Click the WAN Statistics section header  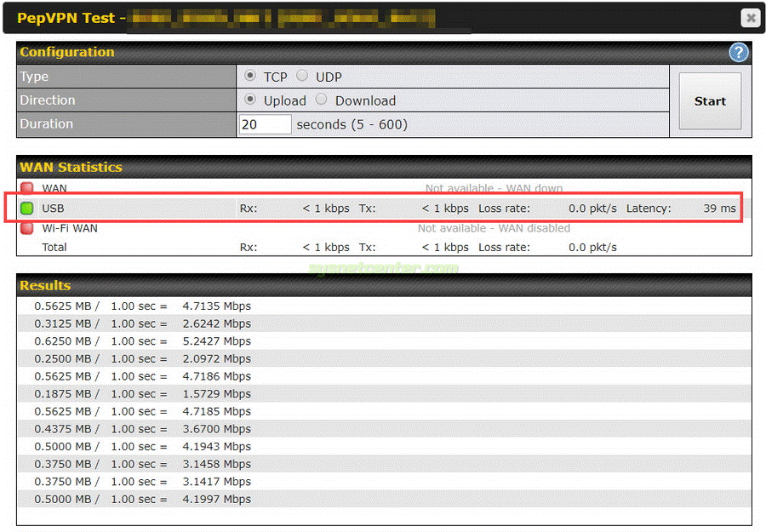pyautogui.click(x=385, y=167)
